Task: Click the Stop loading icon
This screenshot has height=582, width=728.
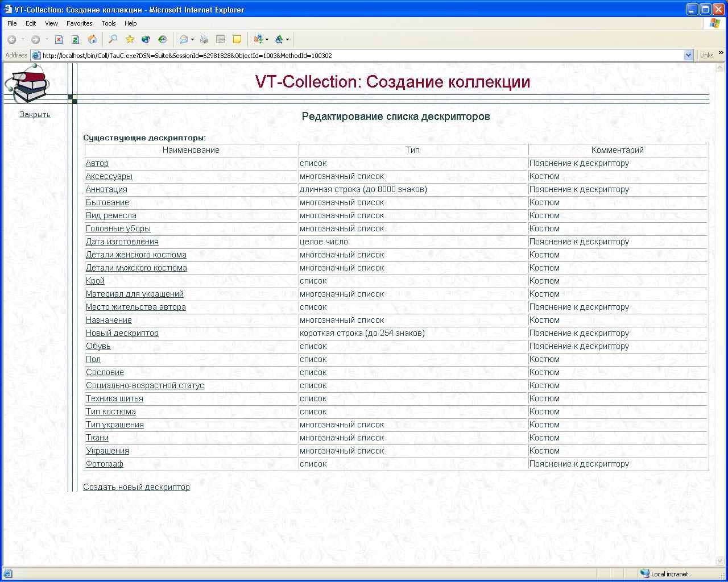Action: point(59,39)
